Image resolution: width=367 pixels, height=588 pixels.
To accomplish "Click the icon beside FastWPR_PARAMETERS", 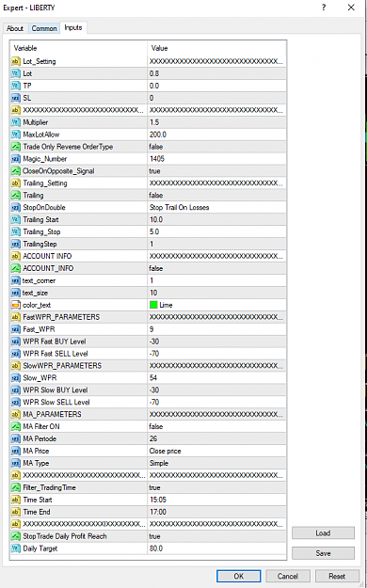I will (16, 317).
